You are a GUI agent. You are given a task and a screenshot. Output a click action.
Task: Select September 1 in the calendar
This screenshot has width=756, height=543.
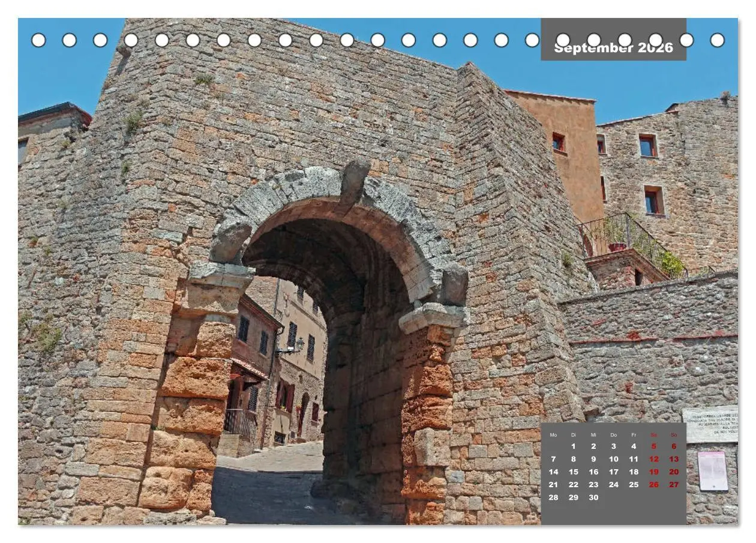tap(573, 446)
